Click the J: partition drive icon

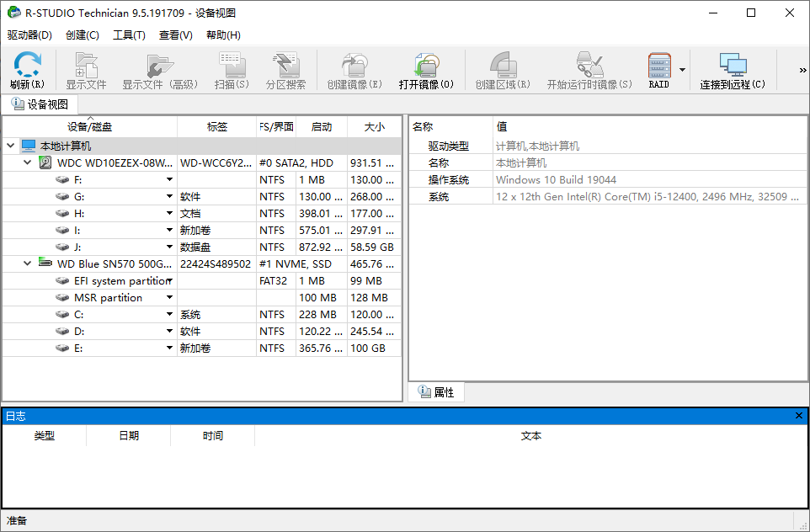click(62, 247)
